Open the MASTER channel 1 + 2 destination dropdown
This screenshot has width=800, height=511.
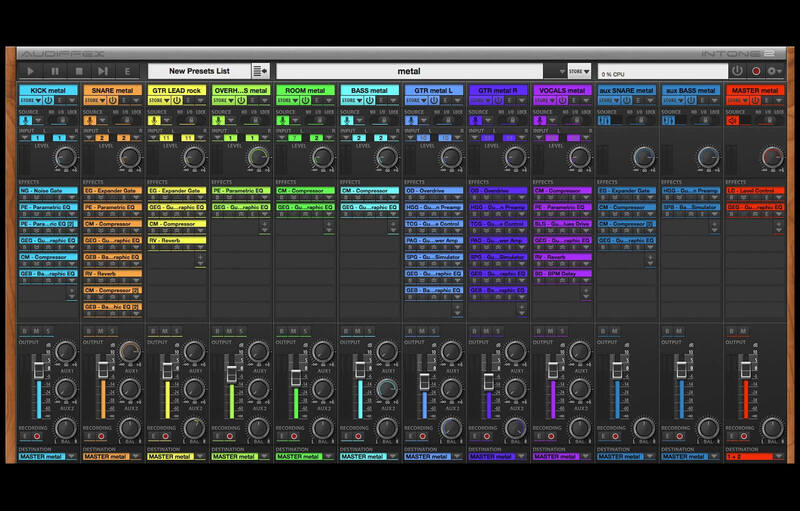pos(779,456)
